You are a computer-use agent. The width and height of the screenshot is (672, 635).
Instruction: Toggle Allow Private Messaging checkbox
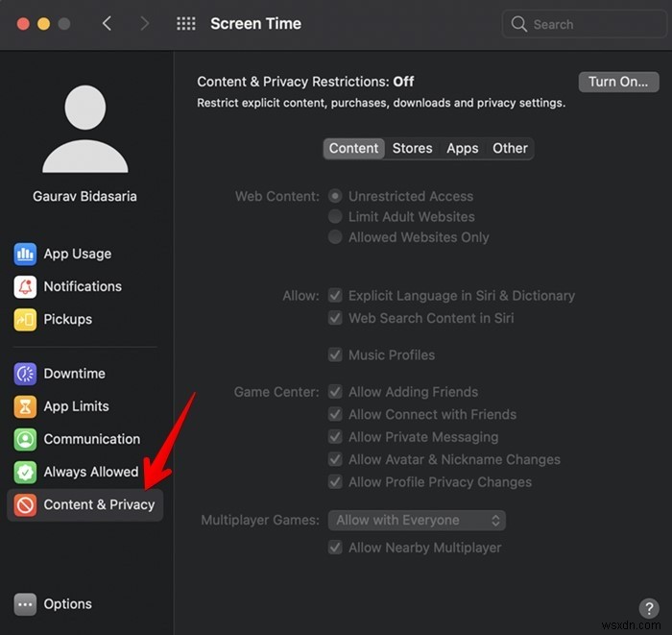click(335, 437)
